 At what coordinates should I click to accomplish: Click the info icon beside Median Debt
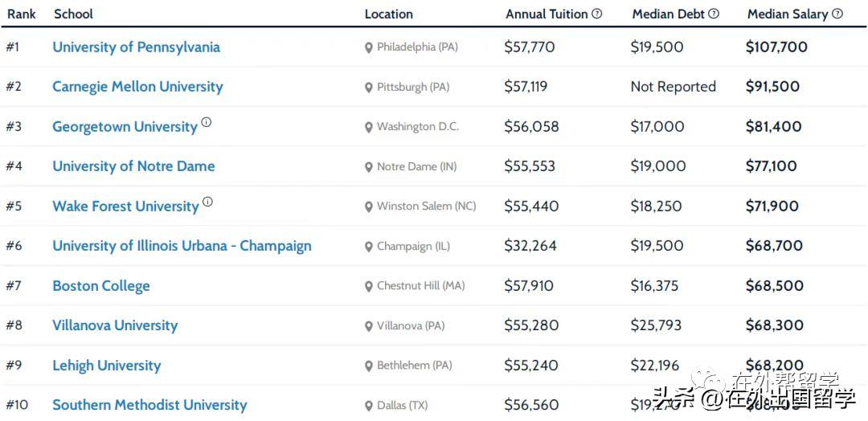(714, 14)
